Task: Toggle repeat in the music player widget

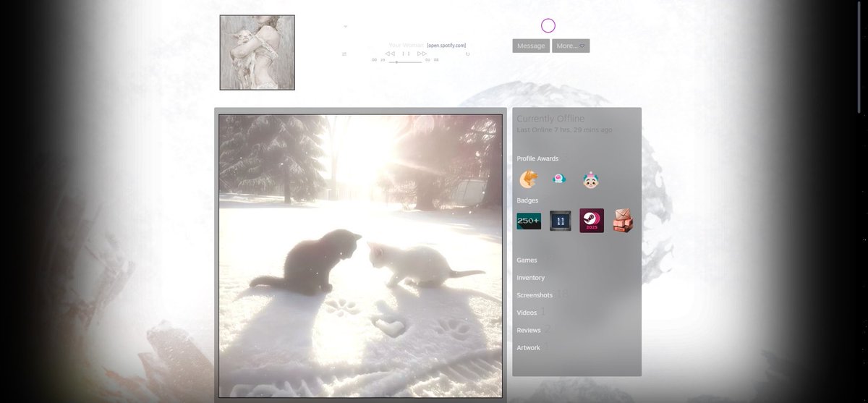Action: tap(467, 54)
